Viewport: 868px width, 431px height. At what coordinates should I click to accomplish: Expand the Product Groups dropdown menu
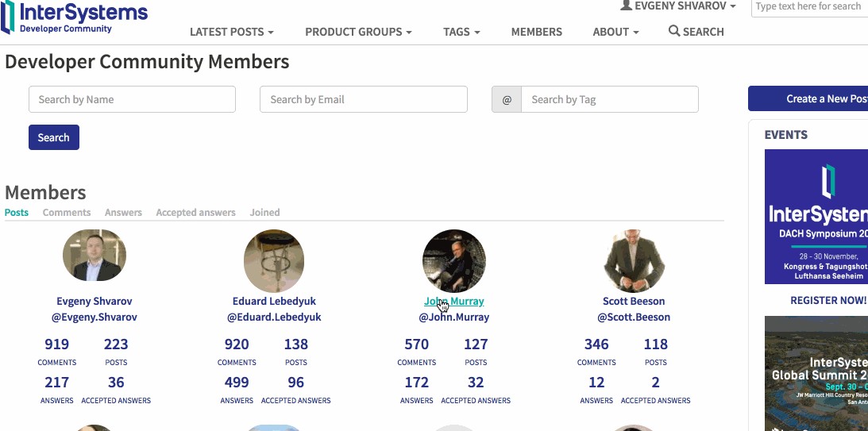tap(358, 32)
